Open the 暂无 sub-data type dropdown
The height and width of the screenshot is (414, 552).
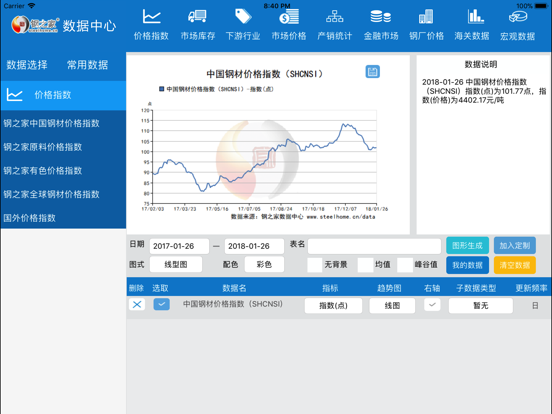click(481, 306)
